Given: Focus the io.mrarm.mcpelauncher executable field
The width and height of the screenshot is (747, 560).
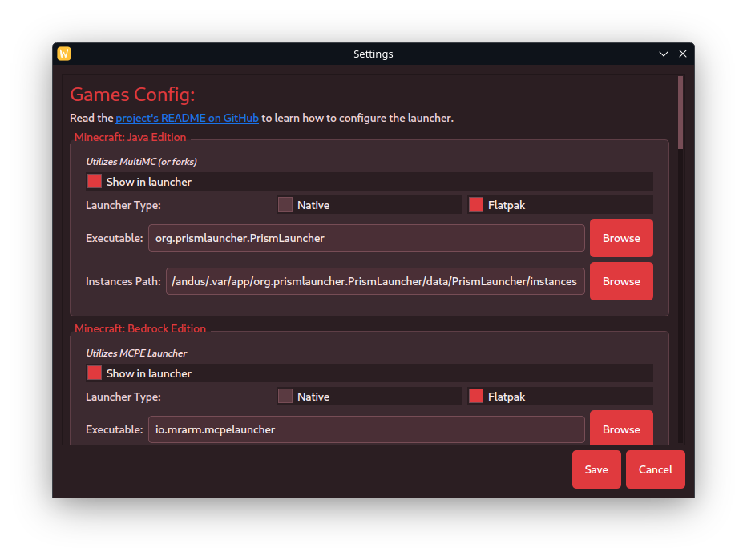Looking at the screenshot, I should tap(366, 429).
